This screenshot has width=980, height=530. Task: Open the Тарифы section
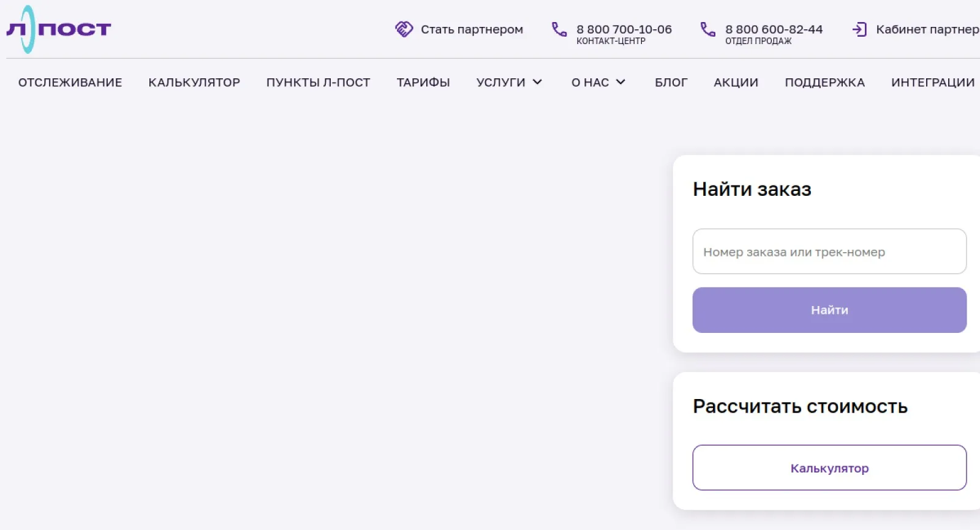[423, 83]
